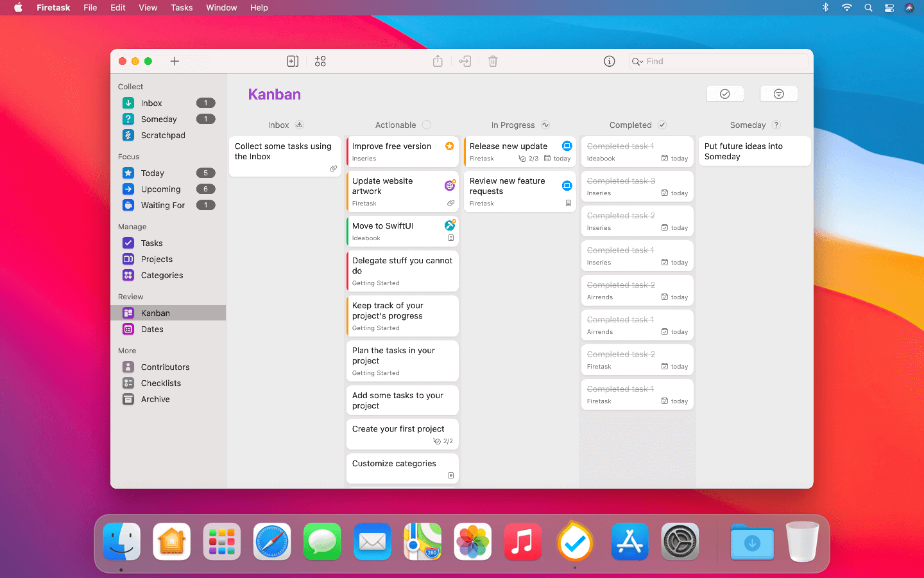Screen dimensions: 924x578
Task: Click the paperclip on Update website artwork card
Action: click(x=450, y=203)
